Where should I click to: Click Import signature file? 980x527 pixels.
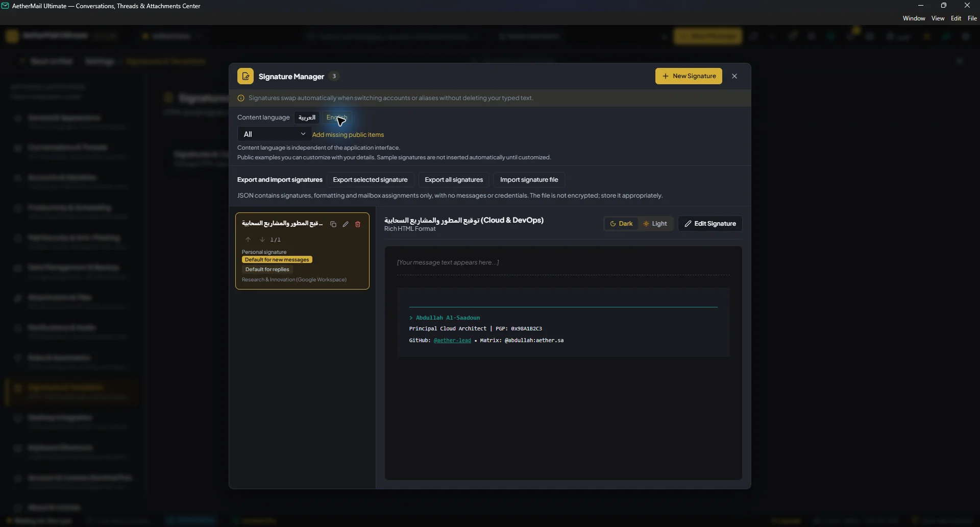(x=529, y=180)
